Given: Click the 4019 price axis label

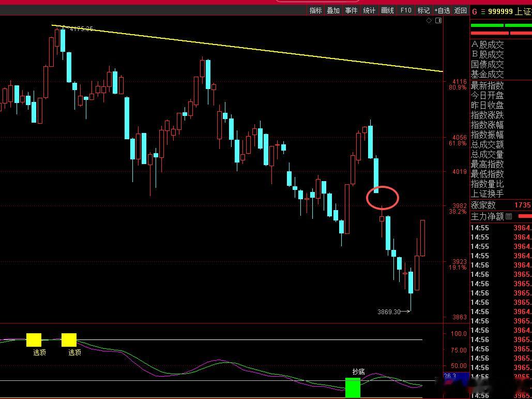Looking at the screenshot, I should pos(460,172).
